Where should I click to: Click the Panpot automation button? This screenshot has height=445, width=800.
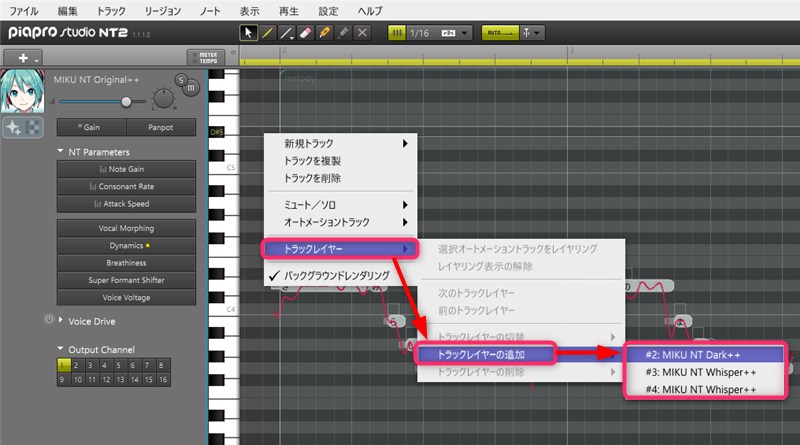(x=161, y=127)
